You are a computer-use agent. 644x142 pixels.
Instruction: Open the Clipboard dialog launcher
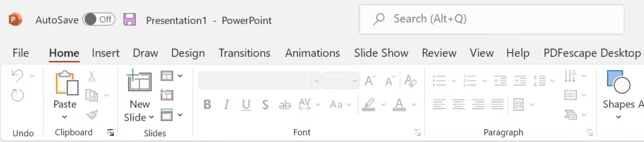click(x=111, y=132)
